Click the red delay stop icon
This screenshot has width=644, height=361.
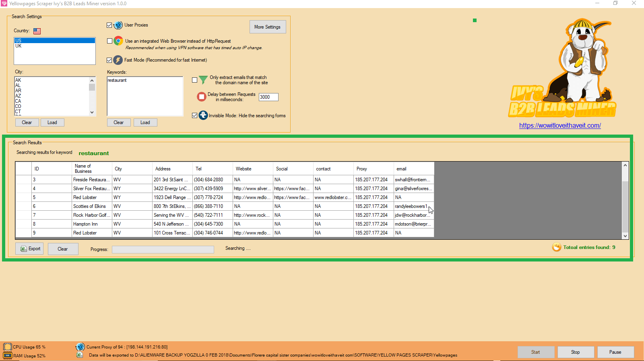pyautogui.click(x=202, y=97)
